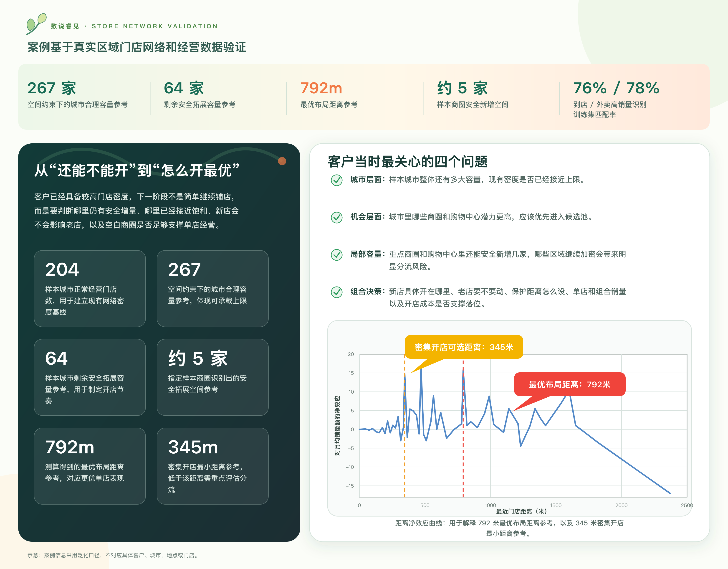Click the x-axis tick label 2000
728x569 pixels.
(621, 505)
